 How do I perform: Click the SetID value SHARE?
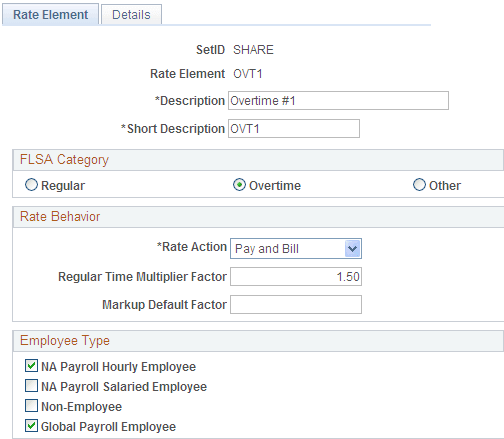[x=253, y=50]
